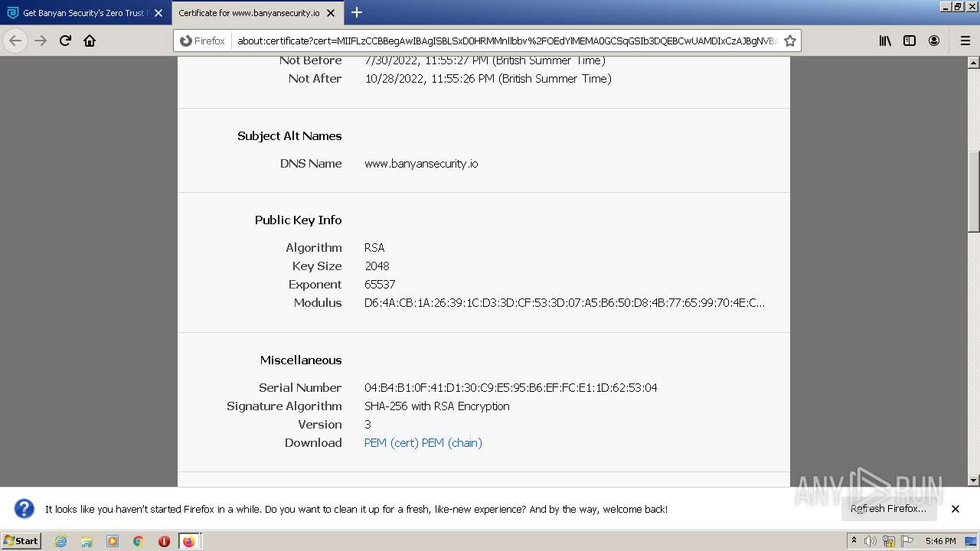Open the network tray icon

[x=889, y=541]
